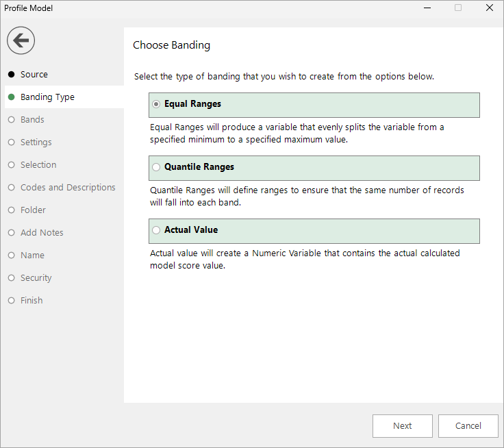The image size is (504, 448).
Task: Close the Profile Model window
Action: [490, 8]
